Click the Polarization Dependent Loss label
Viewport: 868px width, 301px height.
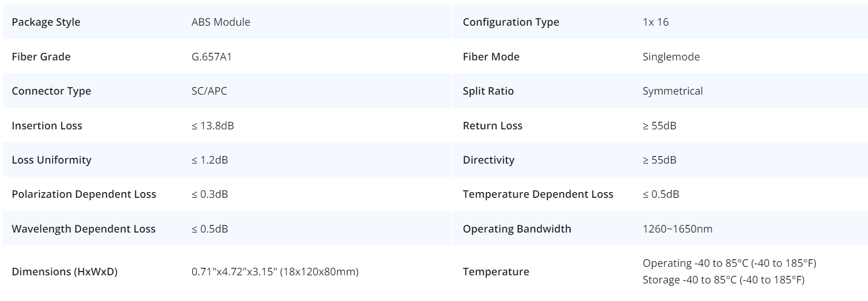pos(84,194)
